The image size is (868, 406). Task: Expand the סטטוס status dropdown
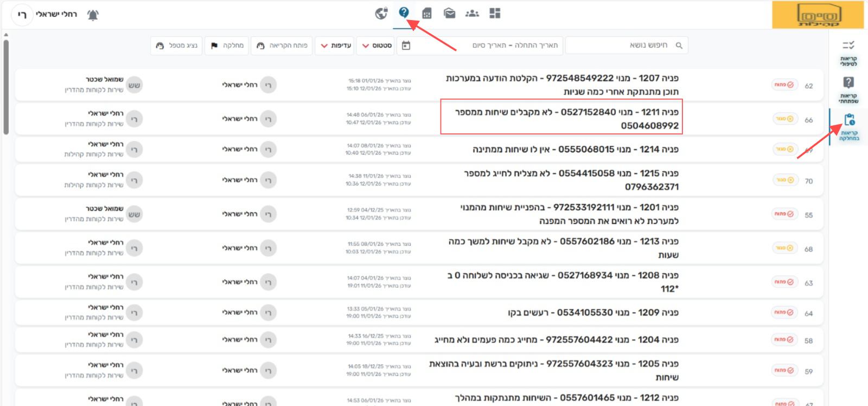pyautogui.click(x=377, y=46)
